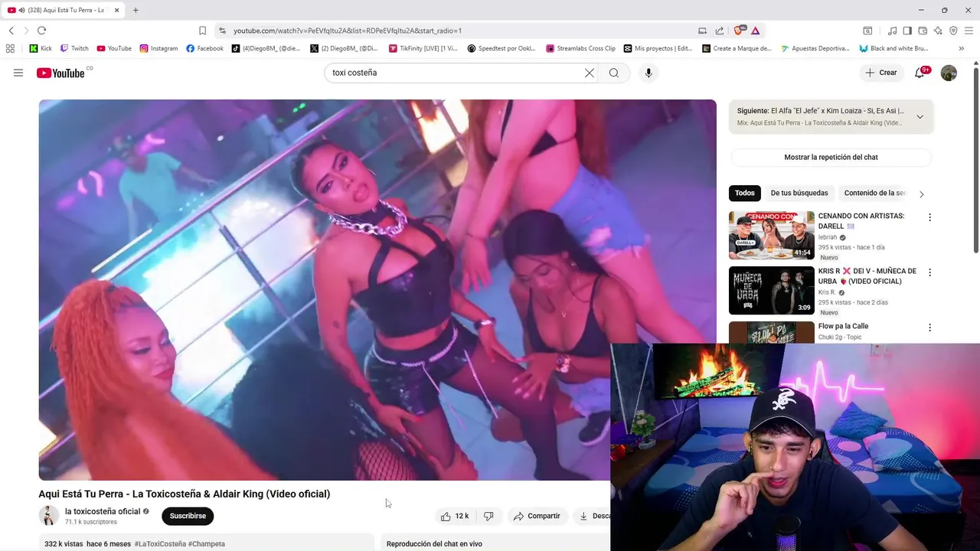Open the Kick bookmark
Image resolution: width=980 pixels, height=551 pixels.
[41, 48]
